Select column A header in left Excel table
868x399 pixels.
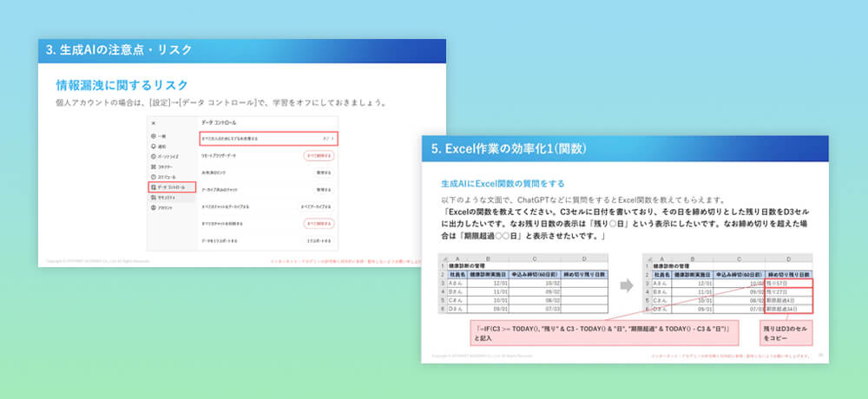(x=457, y=258)
